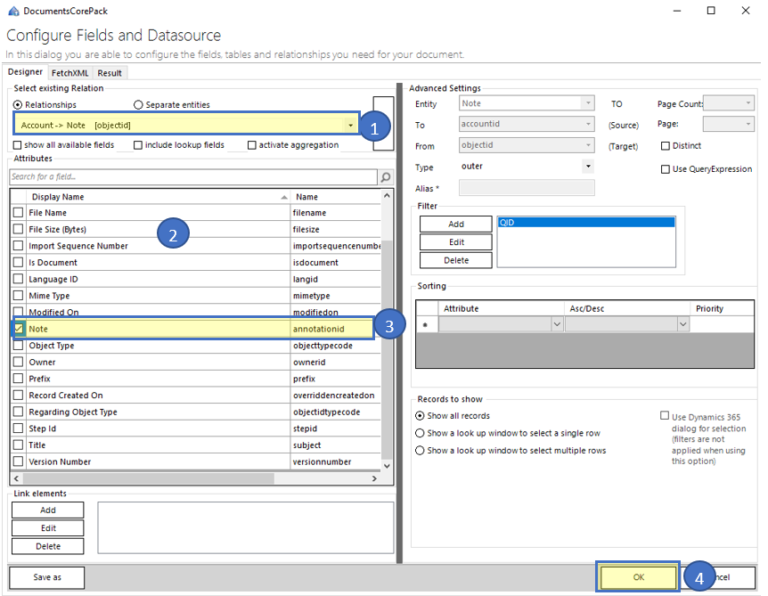The image size is (768, 596).
Task: Open the Account -> Note relation dropdown
Action: 351,125
